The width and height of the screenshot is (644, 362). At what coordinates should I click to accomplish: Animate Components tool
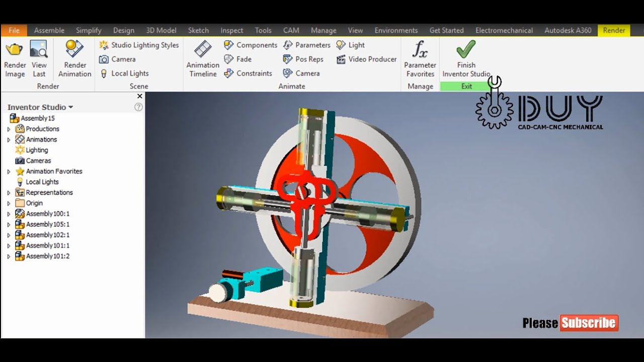coord(251,45)
